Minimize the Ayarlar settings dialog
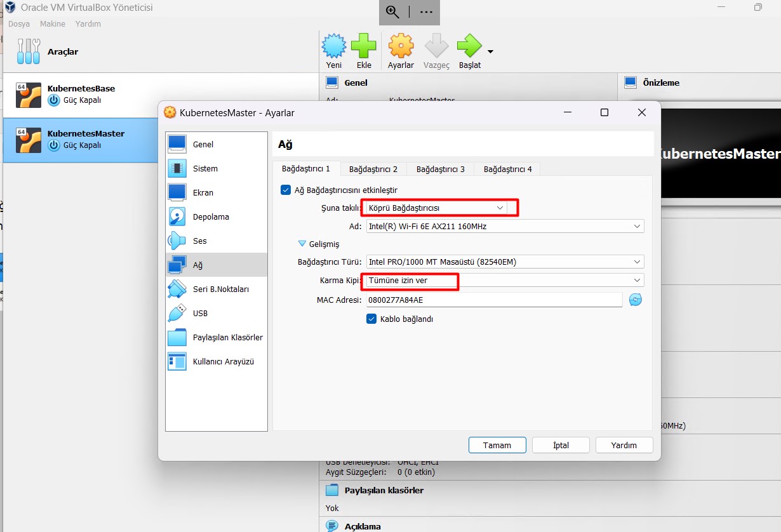Image resolution: width=781 pixels, height=532 pixels. pyautogui.click(x=568, y=112)
